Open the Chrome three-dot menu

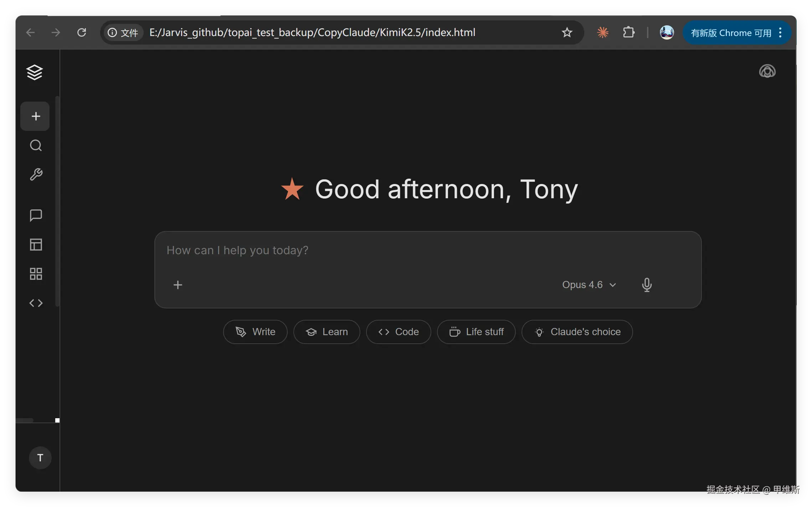pos(780,33)
